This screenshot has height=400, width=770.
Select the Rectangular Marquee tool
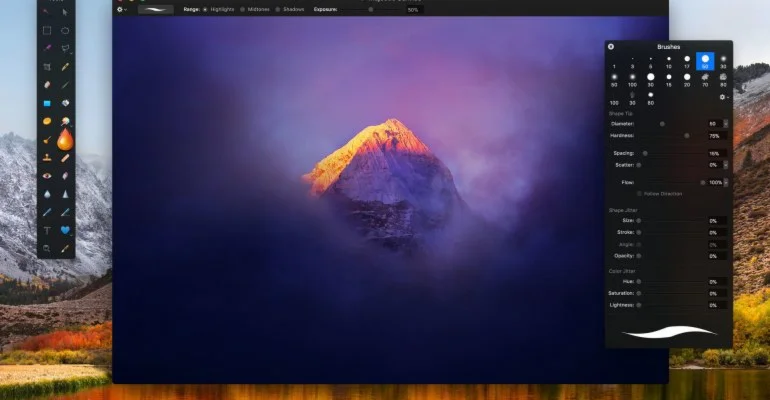click(x=47, y=30)
